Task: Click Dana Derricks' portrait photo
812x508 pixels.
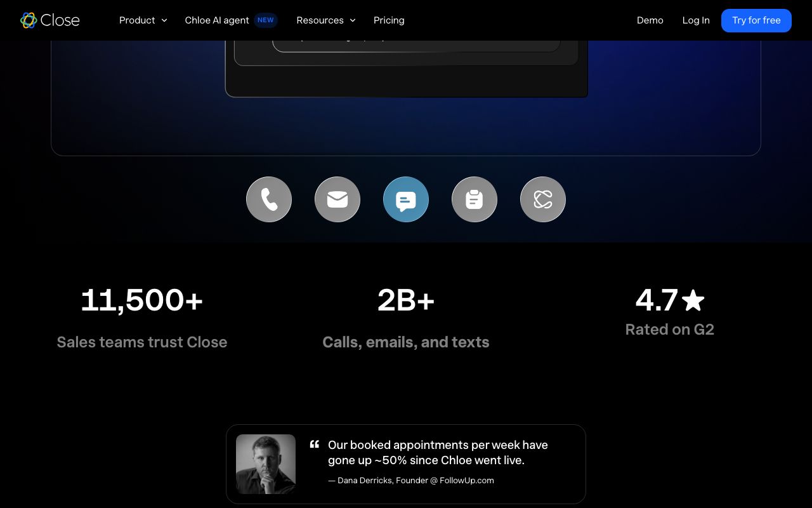Action: pyautogui.click(x=266, y=464)
